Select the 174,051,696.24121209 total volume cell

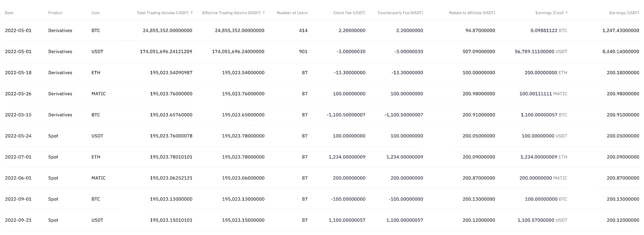point(166,52)
